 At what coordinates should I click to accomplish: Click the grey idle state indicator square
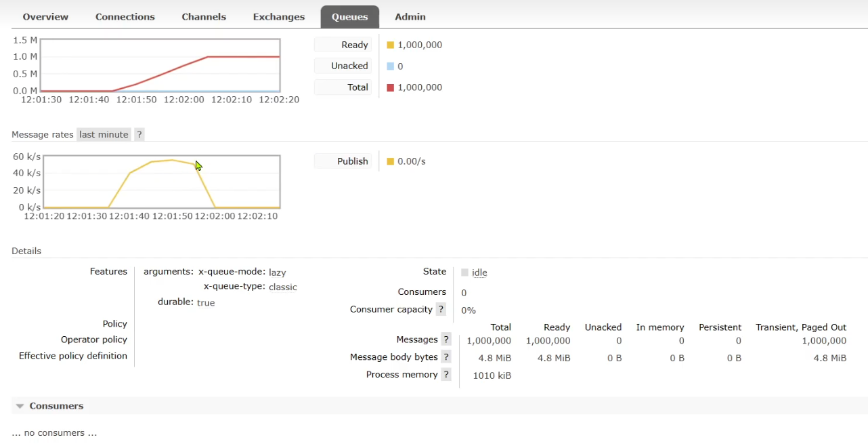click(464, 272)
